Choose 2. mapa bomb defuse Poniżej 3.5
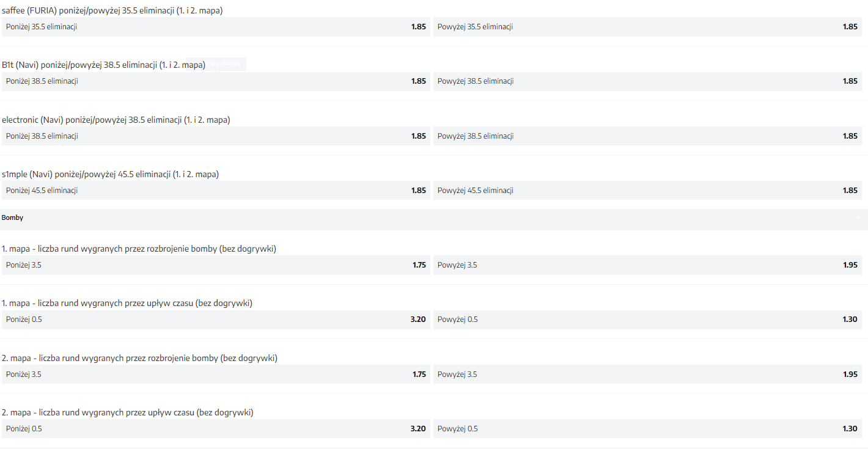The height and width of the screenshot is (449, 868). 216,374
